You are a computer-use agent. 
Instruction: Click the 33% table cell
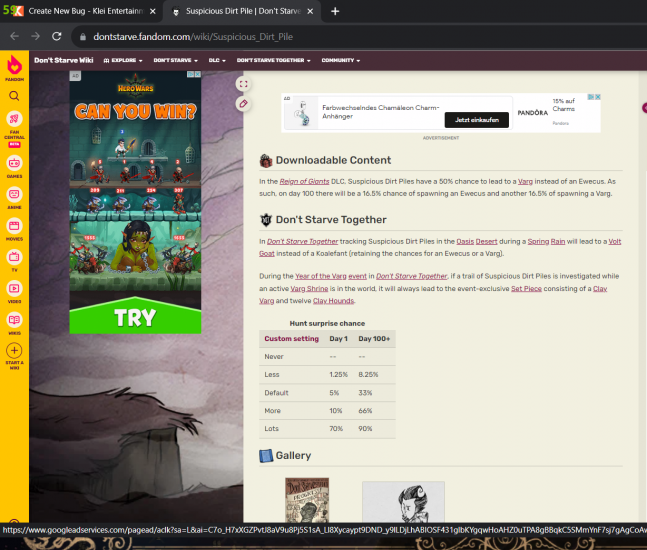[x=365, y=393]
